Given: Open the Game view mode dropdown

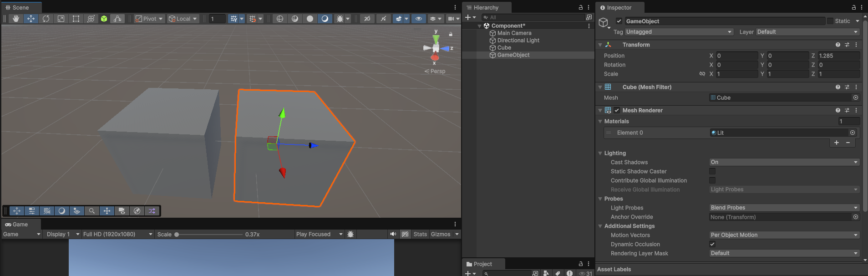Looking at the screenshot, I should pos(21,234).
